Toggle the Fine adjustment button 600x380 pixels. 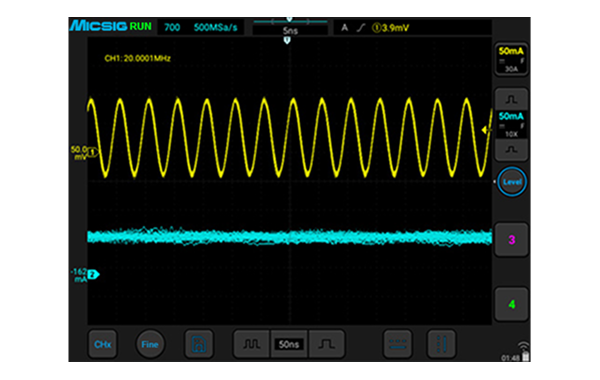pos(150,344)
